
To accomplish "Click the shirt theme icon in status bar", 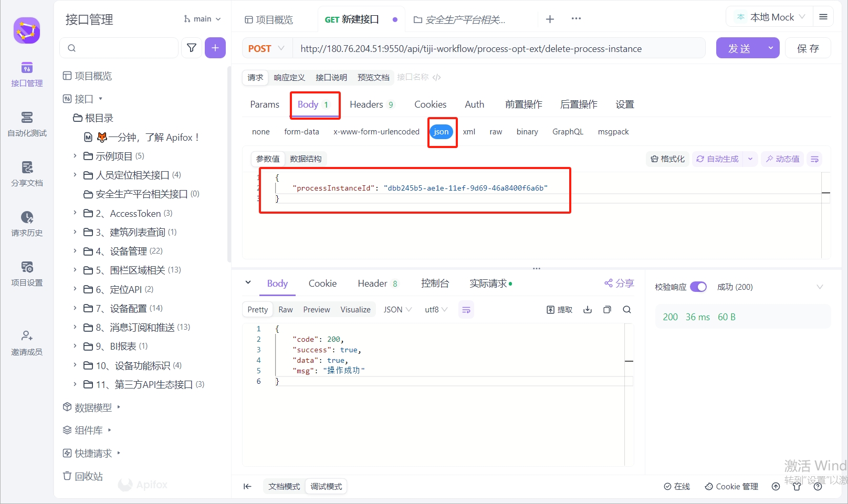I will point(797,487).
